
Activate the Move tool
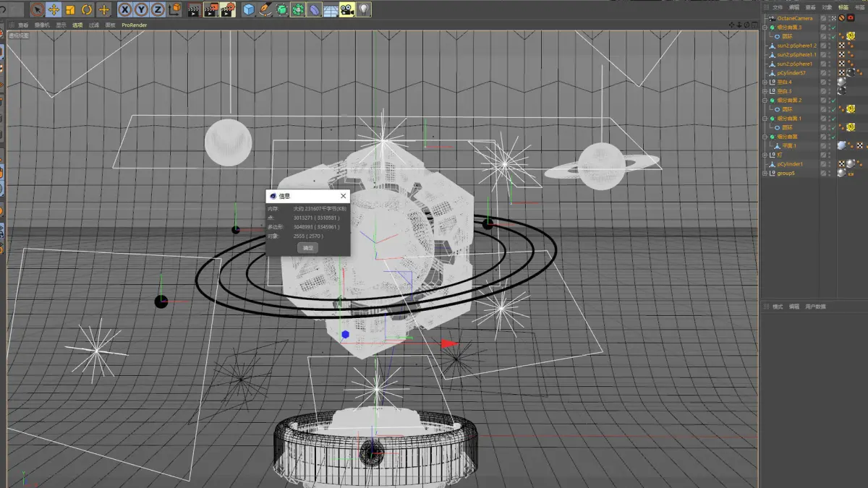tap(54, 9)
